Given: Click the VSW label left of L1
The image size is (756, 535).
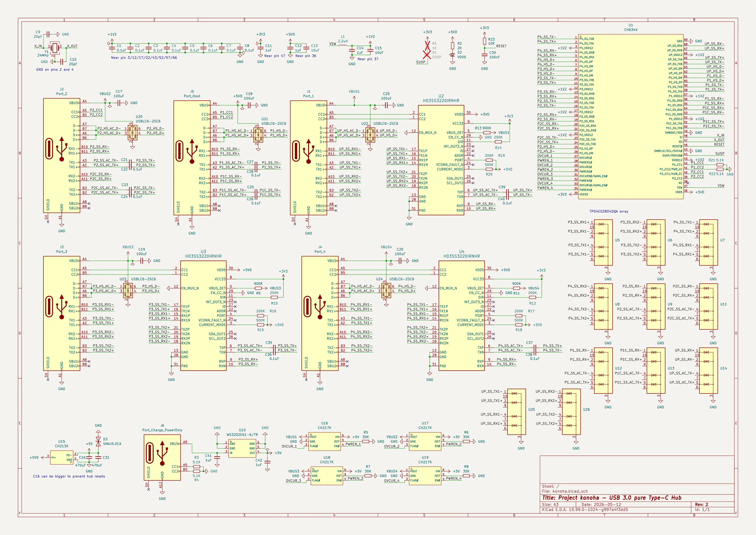Looking at the screenshot, I should click(x=332, y=44).
